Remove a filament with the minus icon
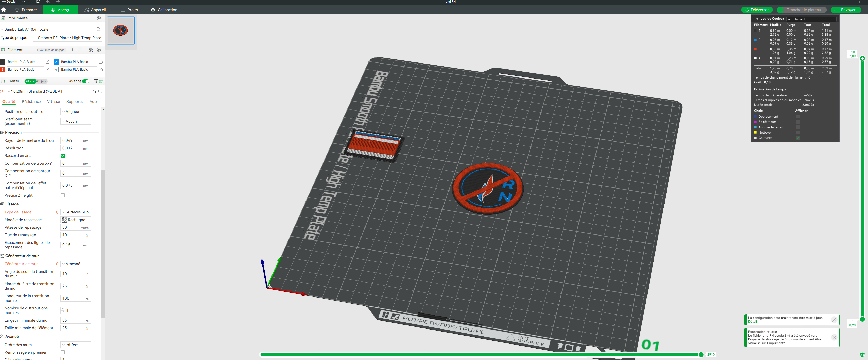Screen dimensions: 868x360 click(80, 50)
